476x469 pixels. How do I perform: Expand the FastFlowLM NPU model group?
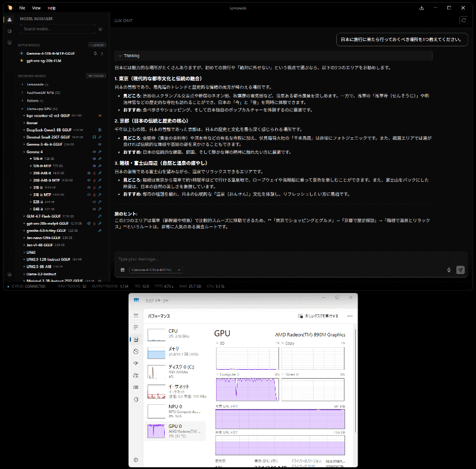pos(23,93)
